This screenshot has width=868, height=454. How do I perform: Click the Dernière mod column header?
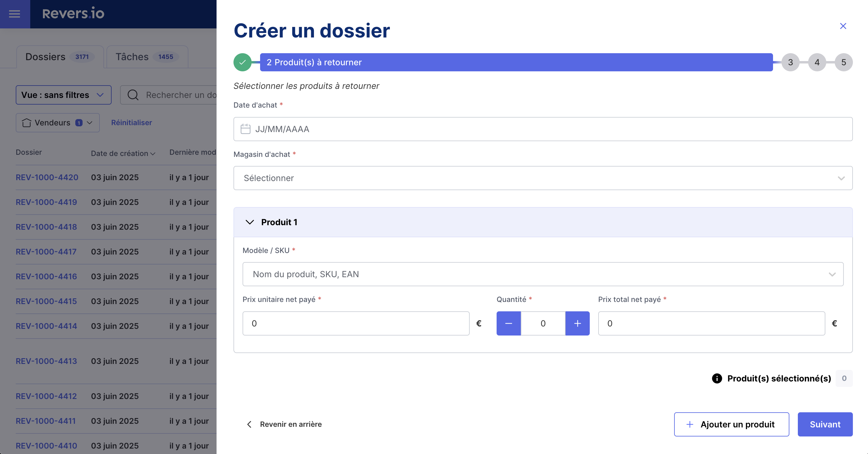[192, 152]
